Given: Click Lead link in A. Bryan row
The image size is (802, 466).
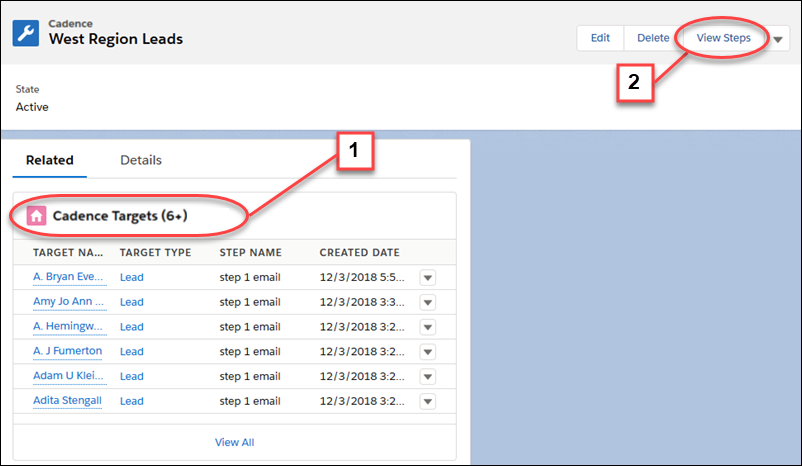Looking at the screenshot, I should [131, 277].
